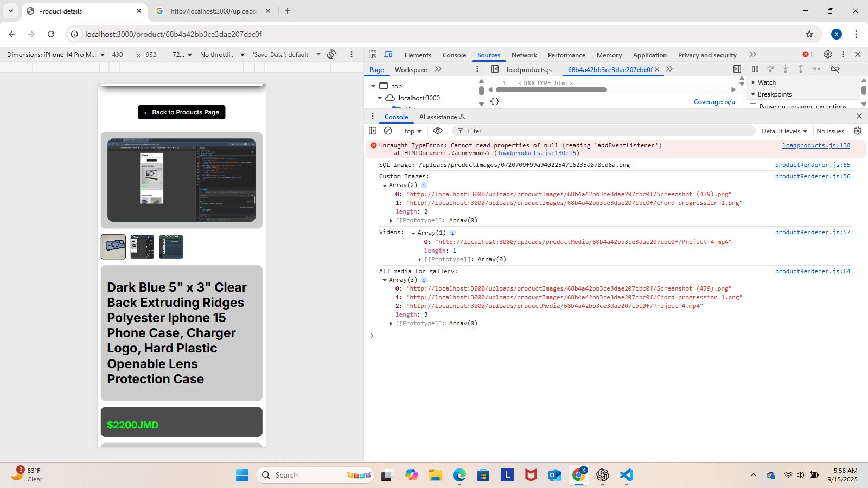Toggle deactivate breakpoints icon

(835, 69)
